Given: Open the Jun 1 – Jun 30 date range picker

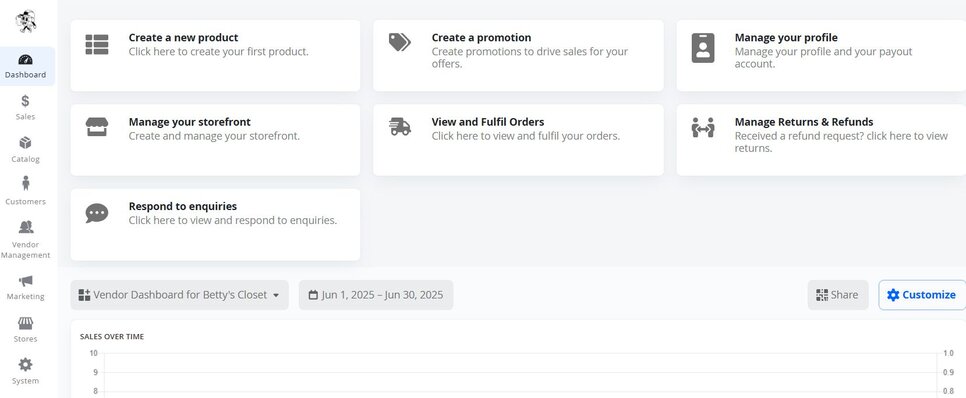Looking at the screenshot, I should [376, 295].
